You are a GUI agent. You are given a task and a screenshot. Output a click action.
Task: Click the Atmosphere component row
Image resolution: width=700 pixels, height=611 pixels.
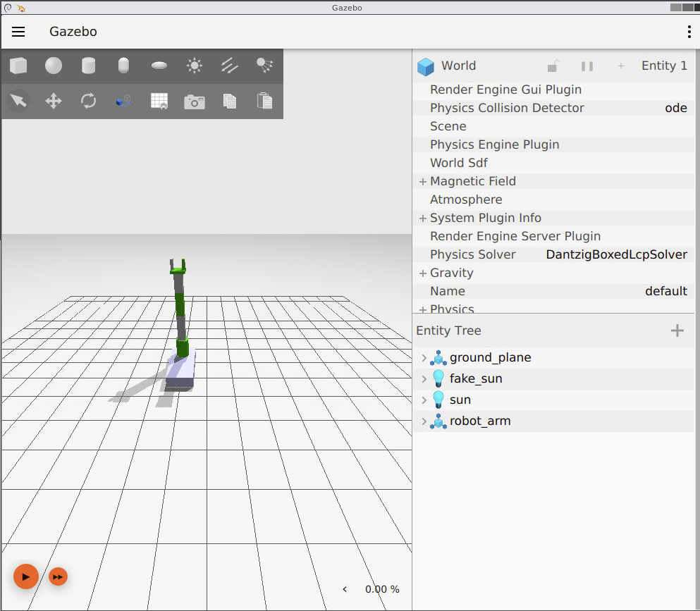(x=553, y=199)
